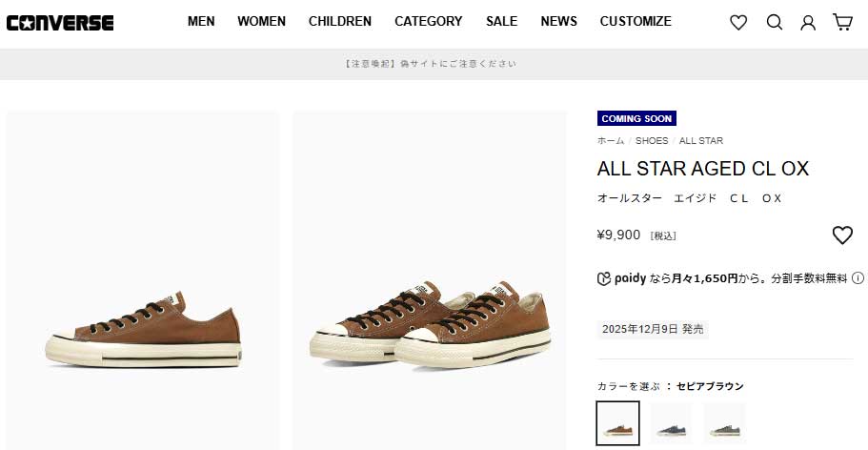Open the CUSTOMIZE menu item
This screenshot has width=868, height=450.
(x=636, y=21)
